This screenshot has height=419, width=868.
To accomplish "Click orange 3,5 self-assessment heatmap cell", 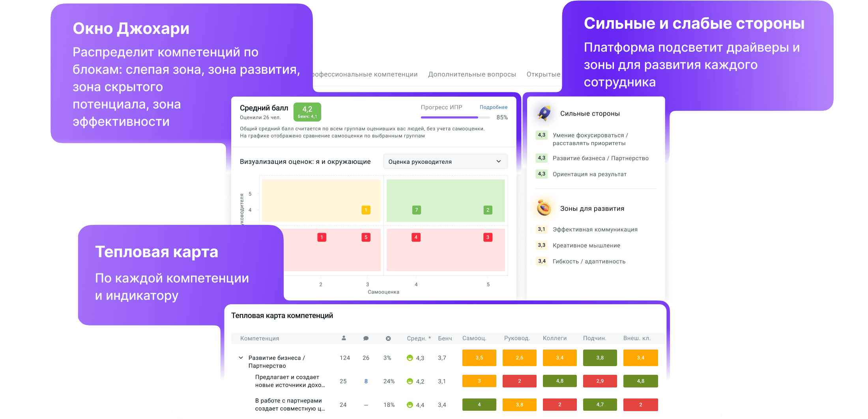I will pyautogui.click(x=479, y=358).
